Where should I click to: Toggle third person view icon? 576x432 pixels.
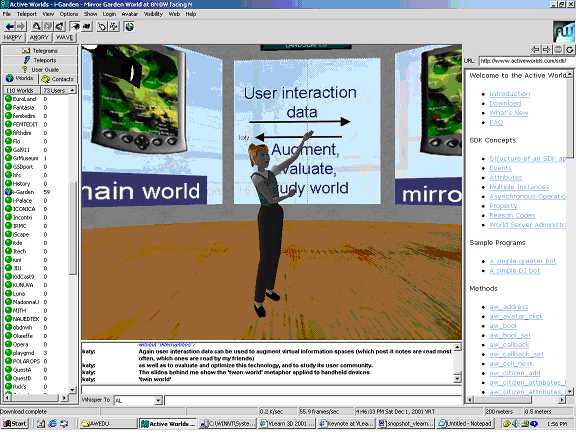[87, 26]
